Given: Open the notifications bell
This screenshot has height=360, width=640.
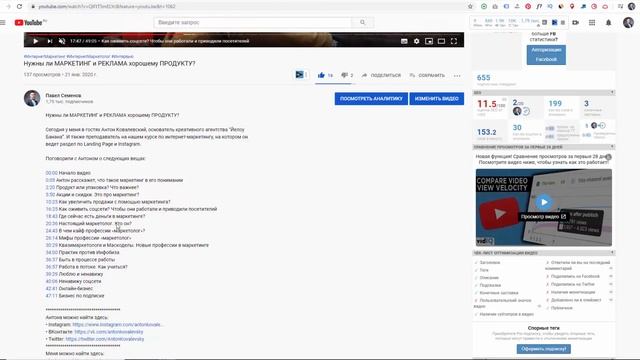Looking at the screenshot, I should click(x=609, y=22).
